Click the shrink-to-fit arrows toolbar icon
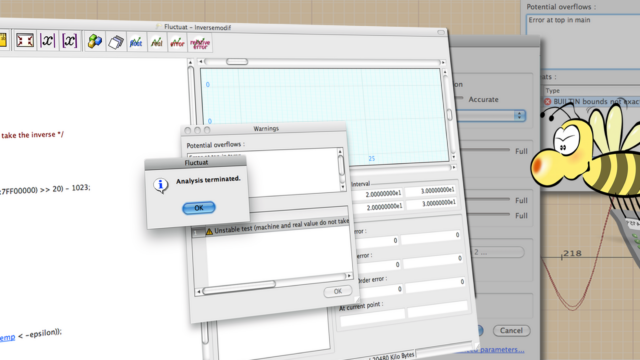 pos(24,40)
